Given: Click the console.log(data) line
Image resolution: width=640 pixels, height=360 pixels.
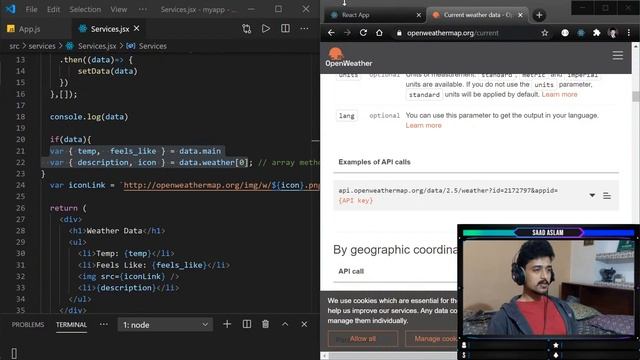Looking at the screenshot, I should [x=89, y=117].
